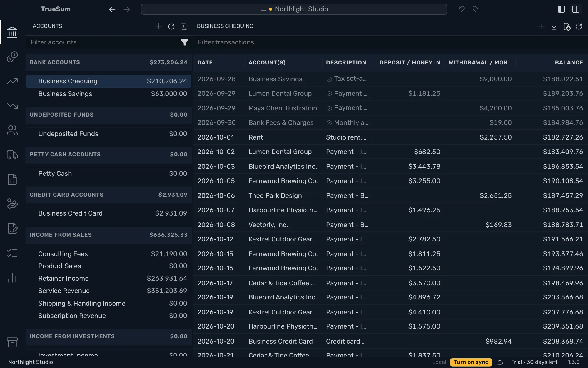The image size is (588, 368).
Task: Open the Northlight Studio title menu
Action: (294, 9)
